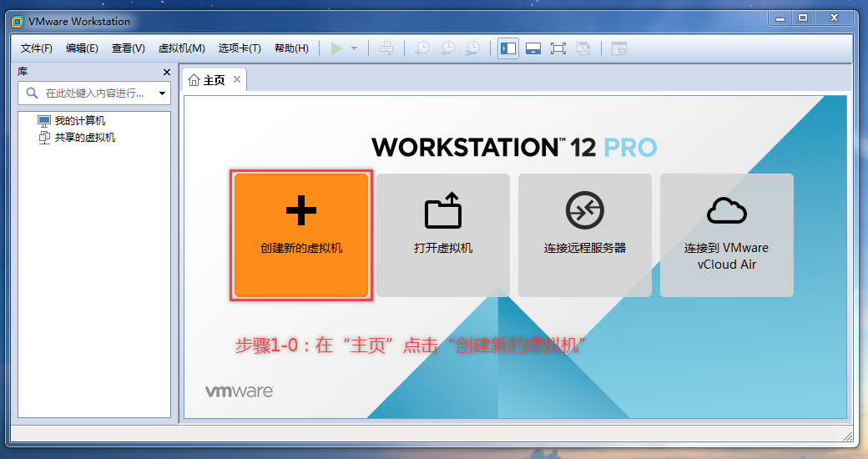Open the 虚拟机(M) menu
The width and height of the screenshot is (868, 459).
pos(182,48)
